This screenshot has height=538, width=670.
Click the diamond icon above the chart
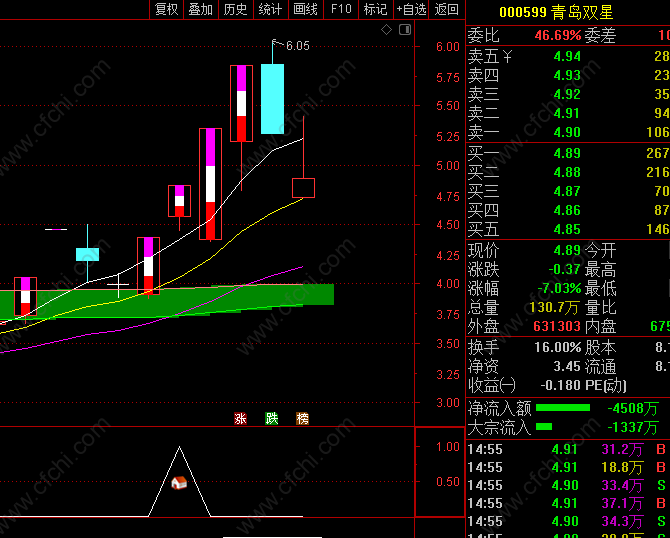(x=386, y=29)
